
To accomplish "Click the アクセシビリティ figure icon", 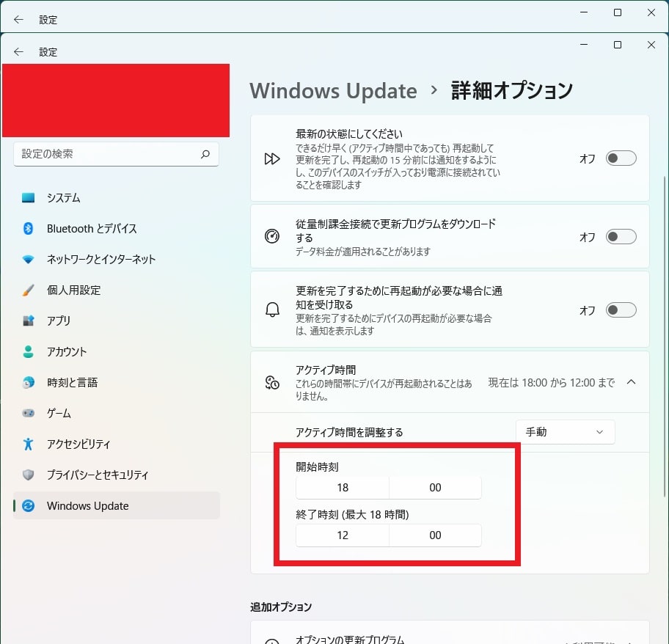I will tap(28, 444).
